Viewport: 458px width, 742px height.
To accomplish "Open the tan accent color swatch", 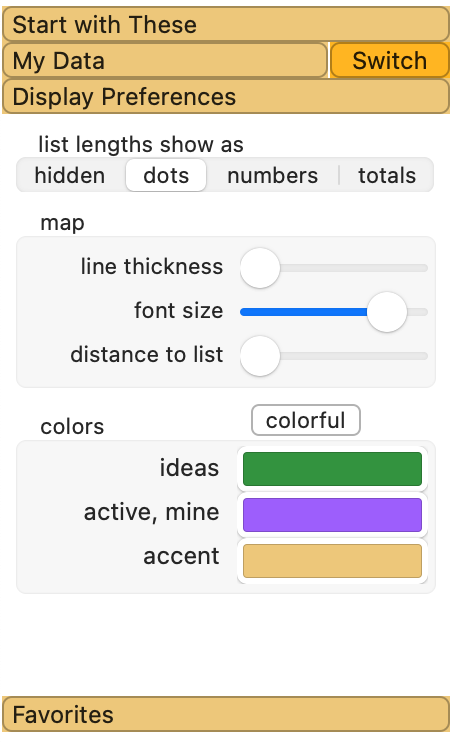I will tap(332, 561).
